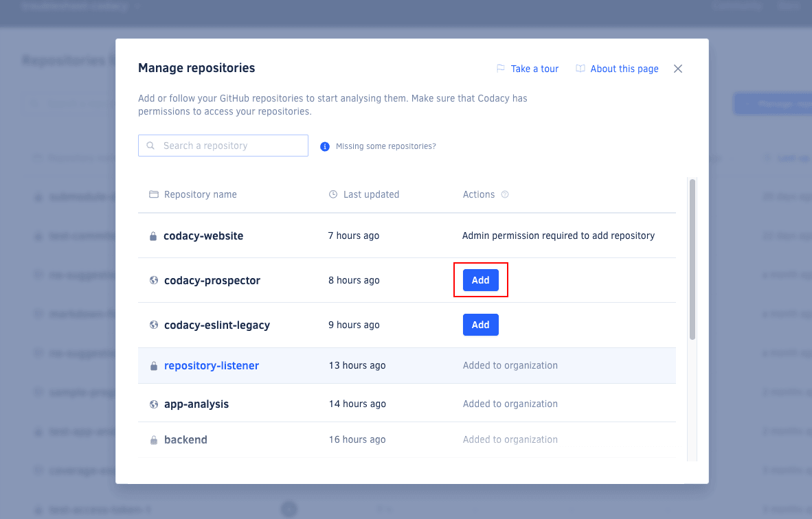
Task: Click the magnifier icon in the repository search box
Action: click(x=150, y=146)
